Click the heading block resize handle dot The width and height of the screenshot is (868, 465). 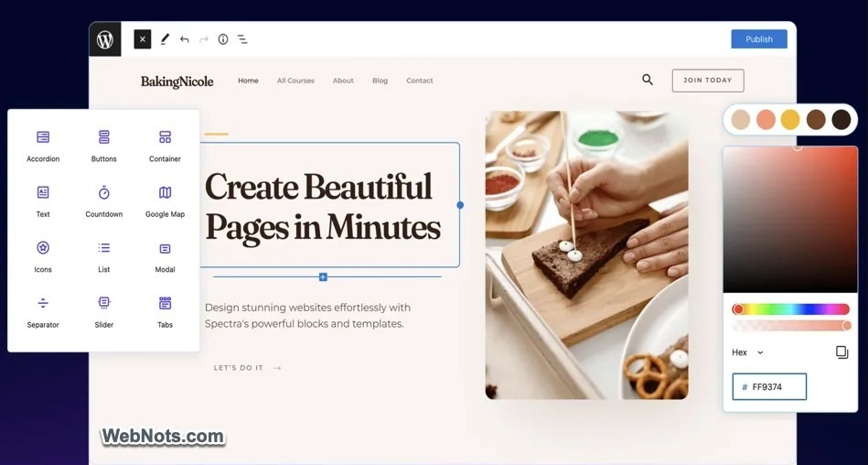tap(460, 205)
